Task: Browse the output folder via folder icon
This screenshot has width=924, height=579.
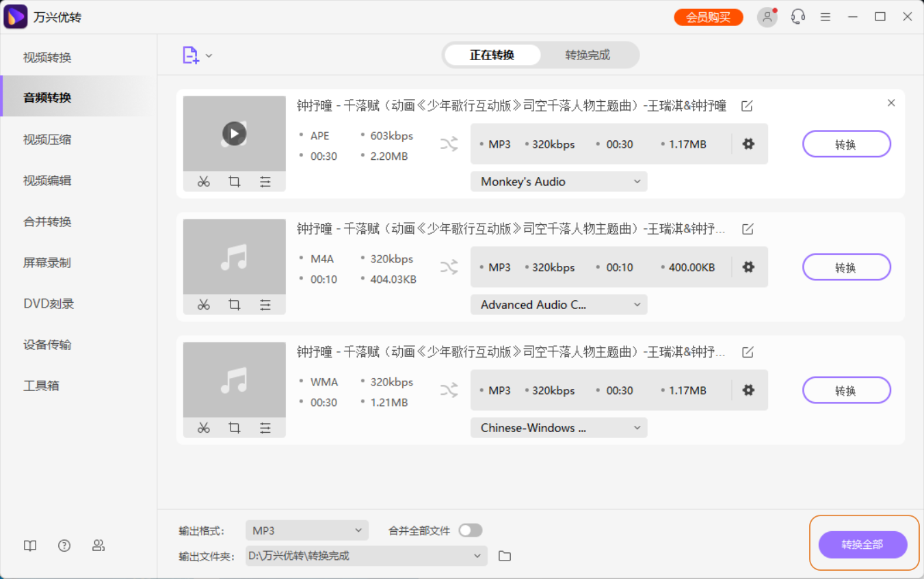Action: tap(505, 556)
